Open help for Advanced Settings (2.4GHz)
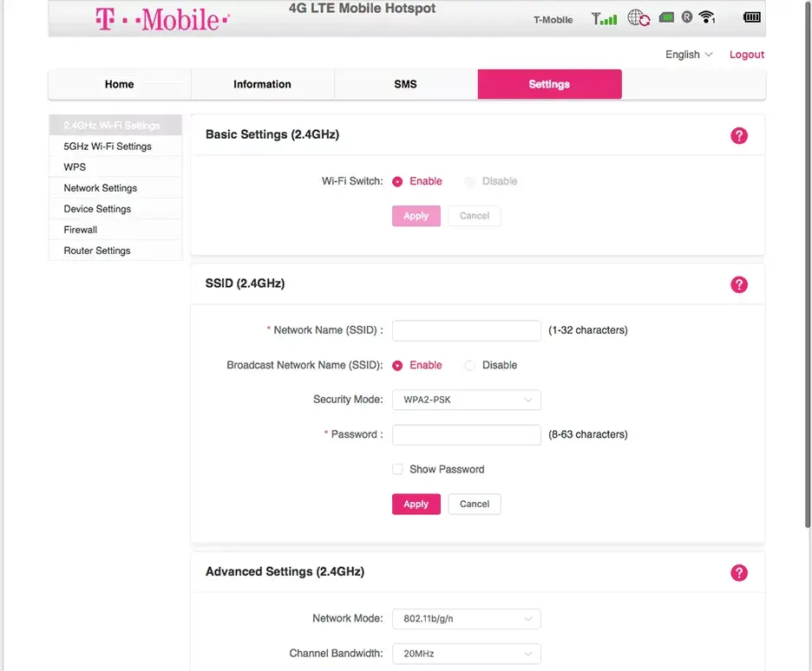 [x=738, y=572]
